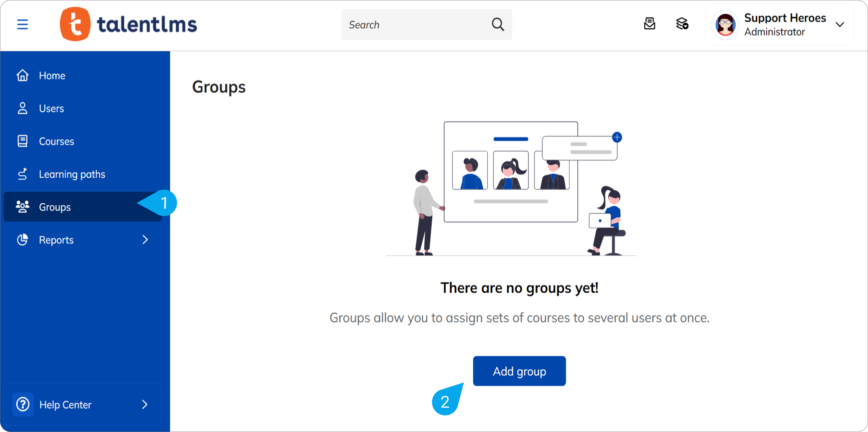Select the Courses book icon
Screen dimensions: 868x432
(x=22, y=141)
